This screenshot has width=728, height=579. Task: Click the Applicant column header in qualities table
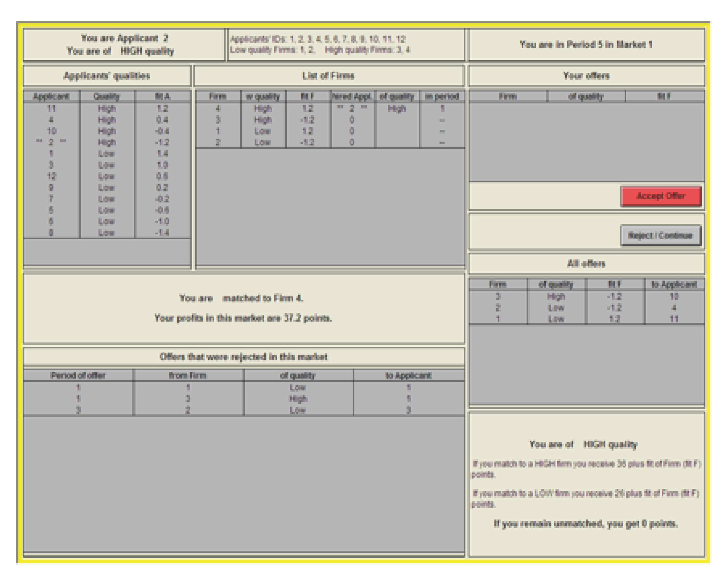[x=51, y=97]
